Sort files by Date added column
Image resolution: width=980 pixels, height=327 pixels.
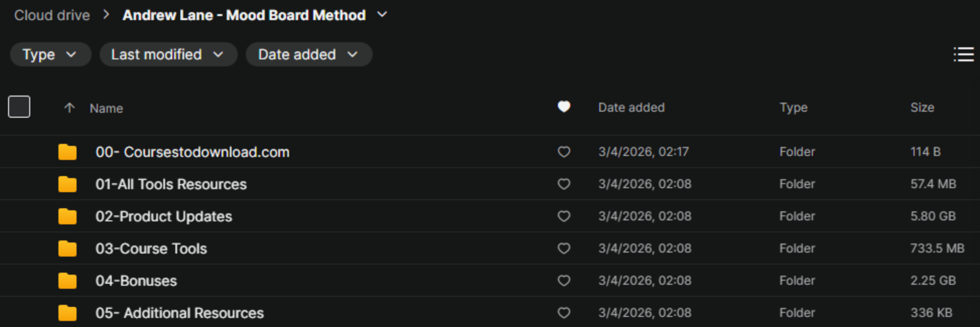[631, 108]
